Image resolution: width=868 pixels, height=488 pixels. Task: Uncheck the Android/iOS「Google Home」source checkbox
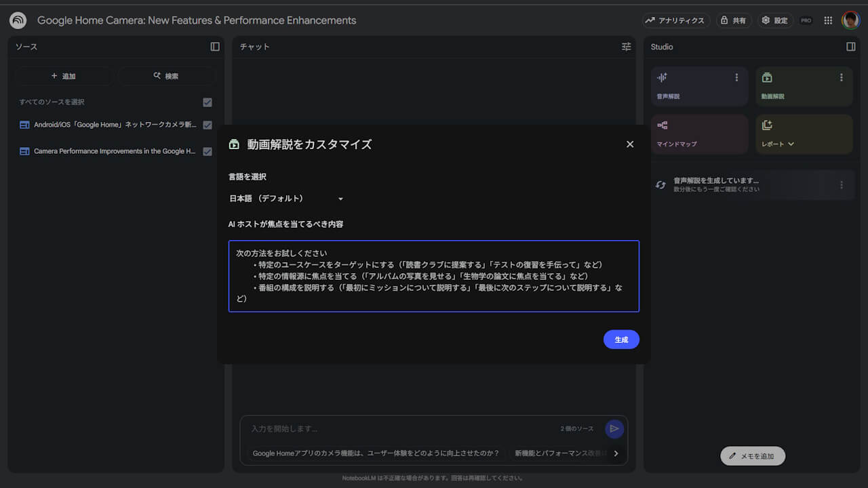point(208,125)
